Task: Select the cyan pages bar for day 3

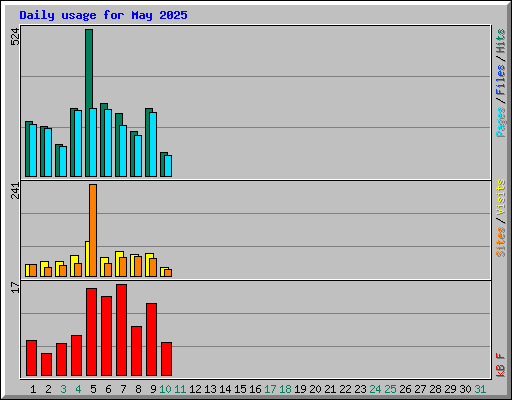Action: pos(63,161)
